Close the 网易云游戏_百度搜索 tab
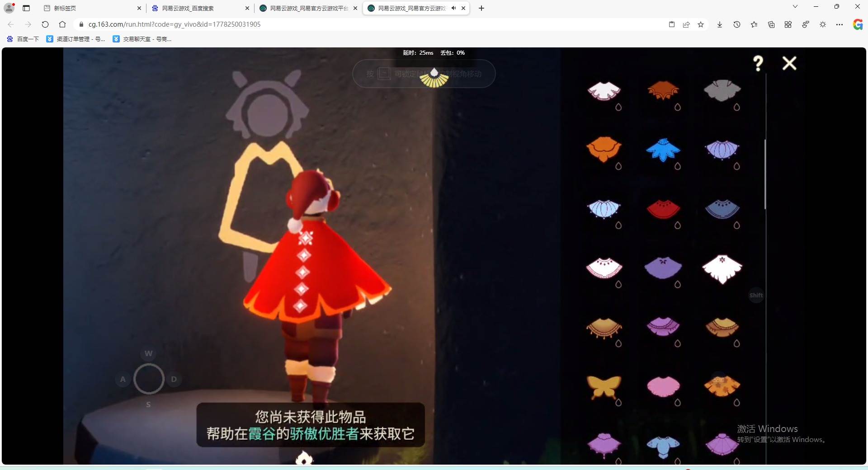Image resolution: width=868 pixels, height=470 pixels. point(247,8)
